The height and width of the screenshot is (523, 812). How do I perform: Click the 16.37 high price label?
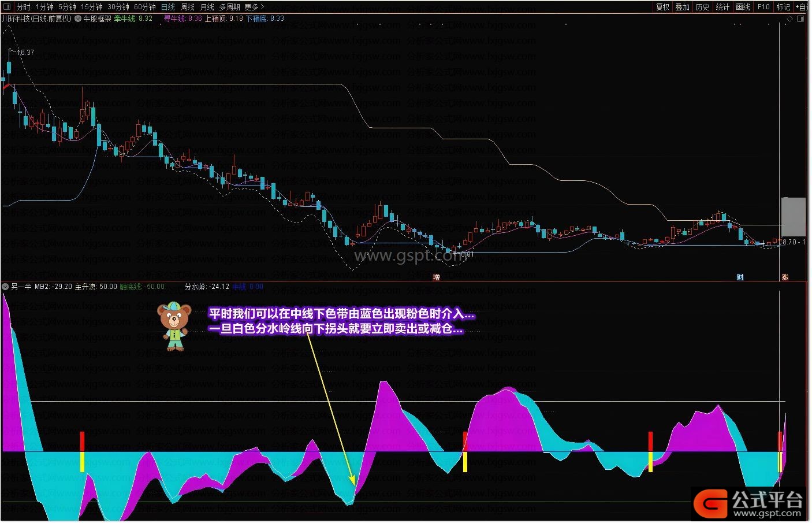(x=25, y=52)
